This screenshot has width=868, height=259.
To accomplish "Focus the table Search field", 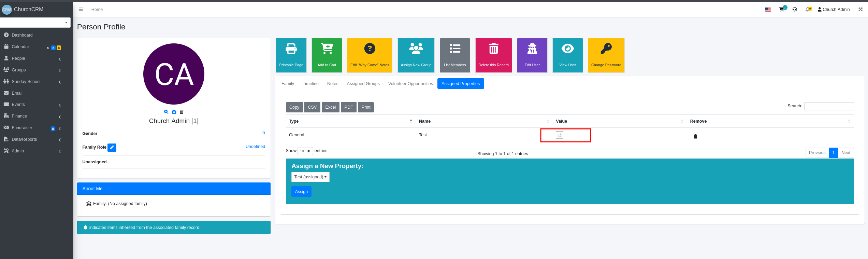I will [829, 106].
